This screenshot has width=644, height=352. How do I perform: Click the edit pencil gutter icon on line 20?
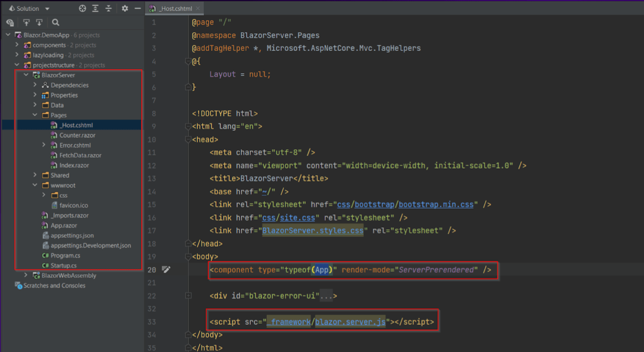pos(166,269)
